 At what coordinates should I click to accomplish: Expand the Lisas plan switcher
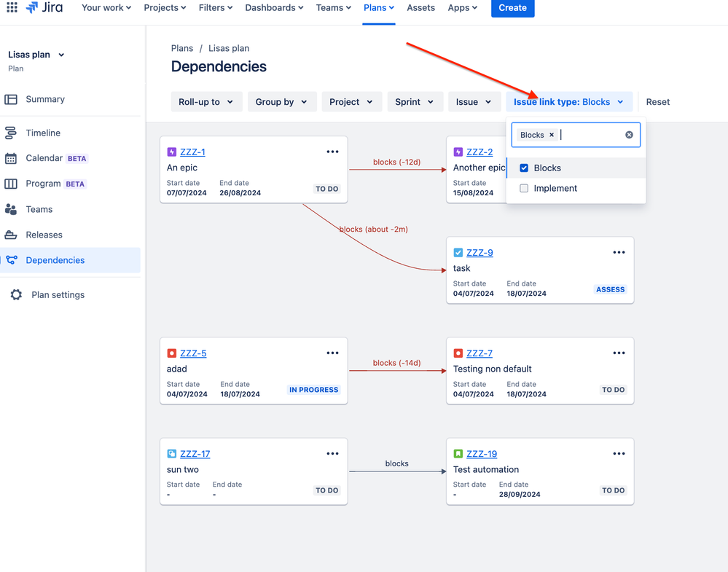pos(36,55)
